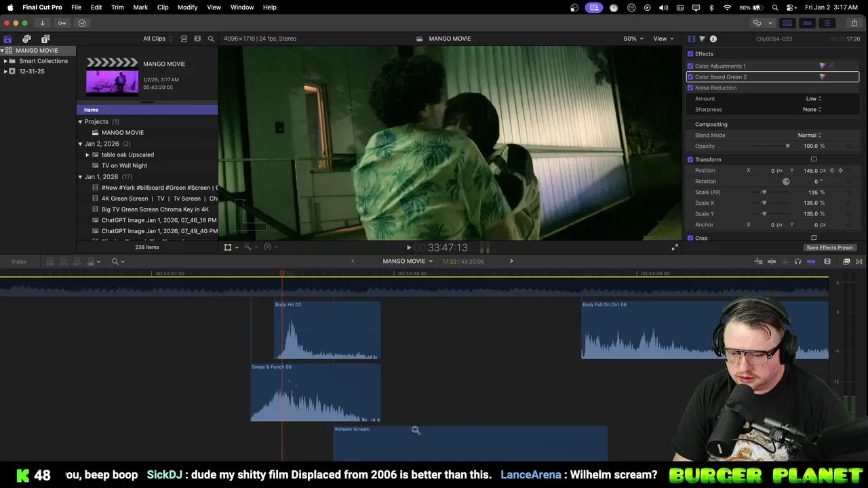Turn the Rotation dial
The image size is (868, 488).
click(x=786, y=181)
